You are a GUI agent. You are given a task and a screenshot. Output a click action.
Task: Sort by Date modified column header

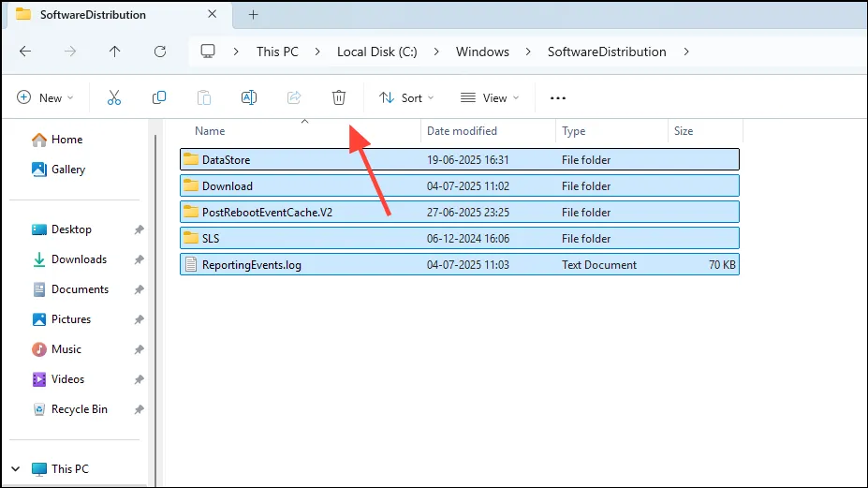point(462,131)
